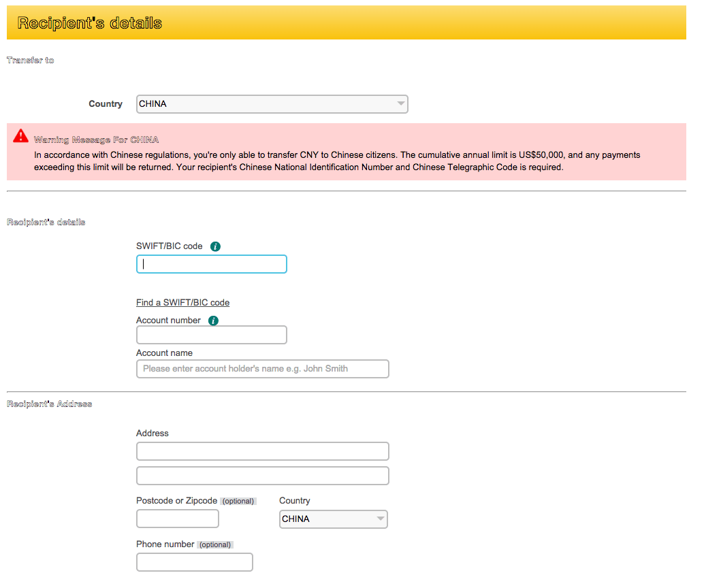
Task: Click the Warning Message For CHINA heading
Action: [x=96, y=140]
